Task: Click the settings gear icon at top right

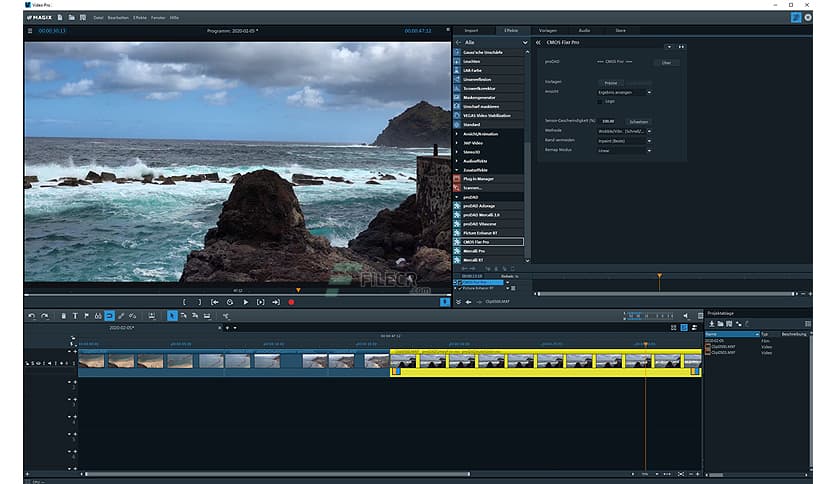Action: [x=808, y=18]
